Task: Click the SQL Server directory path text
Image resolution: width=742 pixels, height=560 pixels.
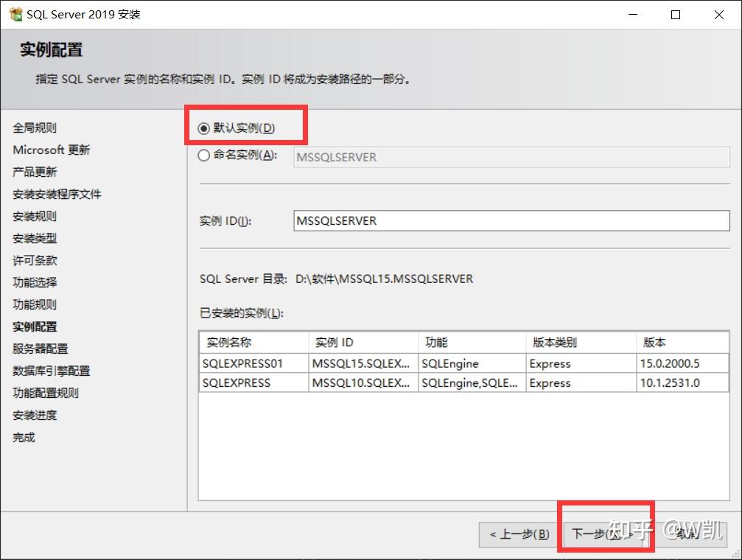Action: click(x=384, y=279)
